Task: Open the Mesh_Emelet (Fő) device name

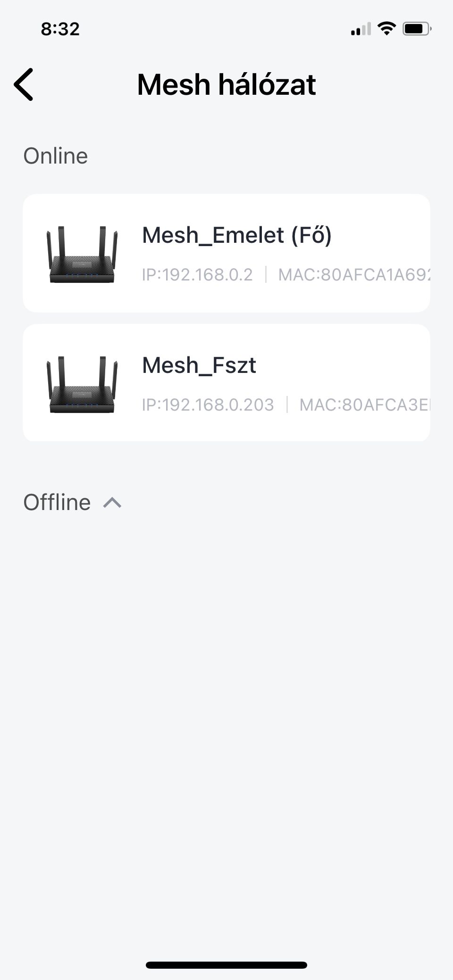Action: tap(237, 235)
